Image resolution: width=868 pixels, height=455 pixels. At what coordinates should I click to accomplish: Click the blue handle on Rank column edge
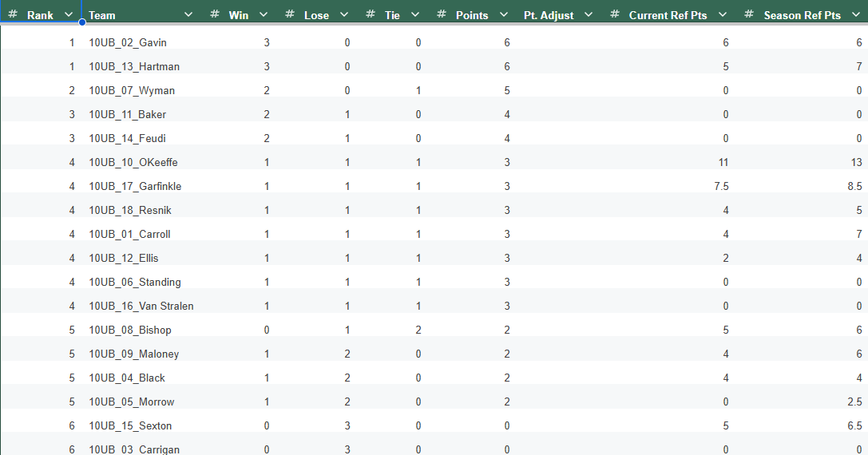81,22
